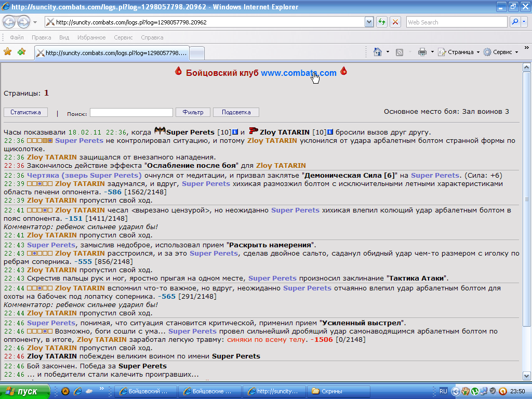Click the network connection tray icon
This screenshot has height=399, width=532.
(484, 391)
